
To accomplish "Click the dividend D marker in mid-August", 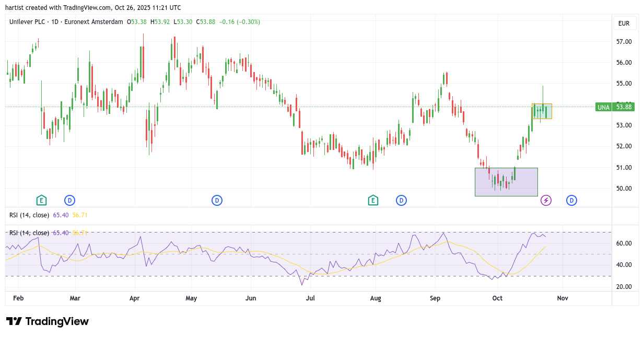I will (x=401, y=200).
